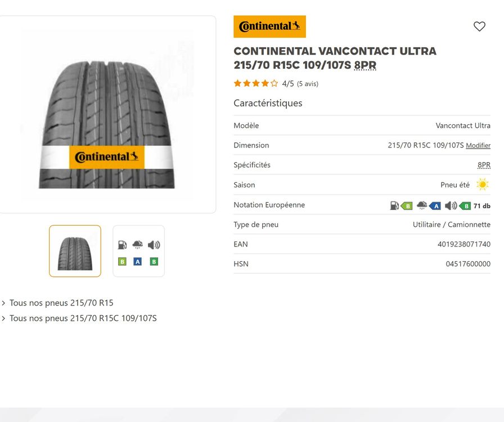Click the wet grip rain cloud icon
Screen dimensions: 504x422
click(x=422, y=205)
